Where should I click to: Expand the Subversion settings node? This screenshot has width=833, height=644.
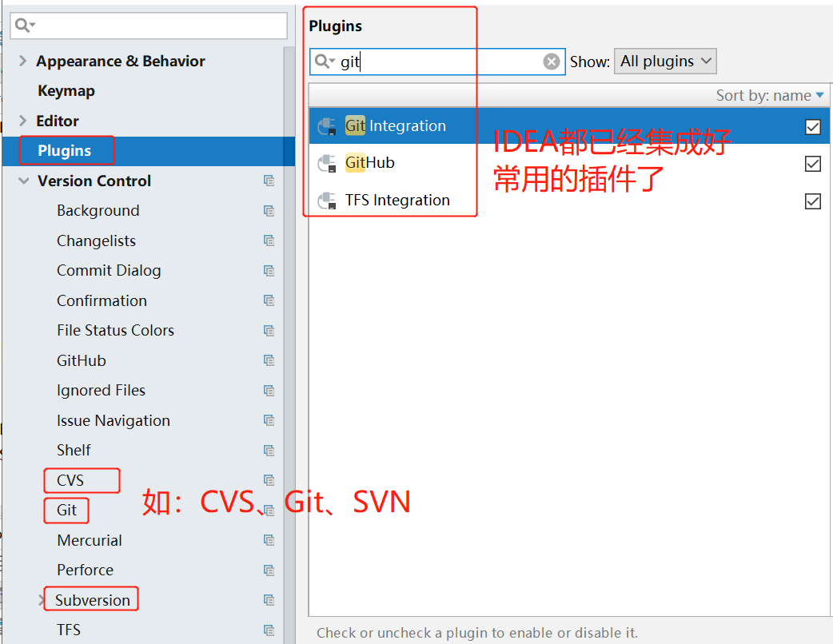(x=42, y=601)
